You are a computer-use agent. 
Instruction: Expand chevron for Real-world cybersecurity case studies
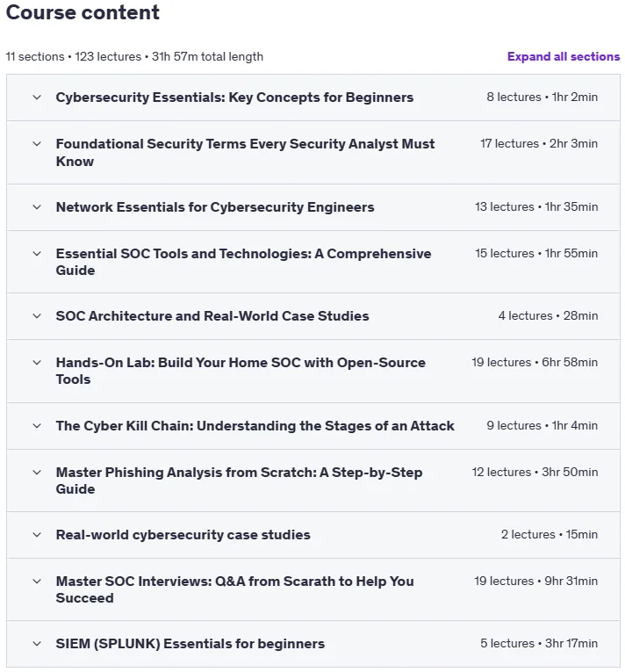pos(37,535)
